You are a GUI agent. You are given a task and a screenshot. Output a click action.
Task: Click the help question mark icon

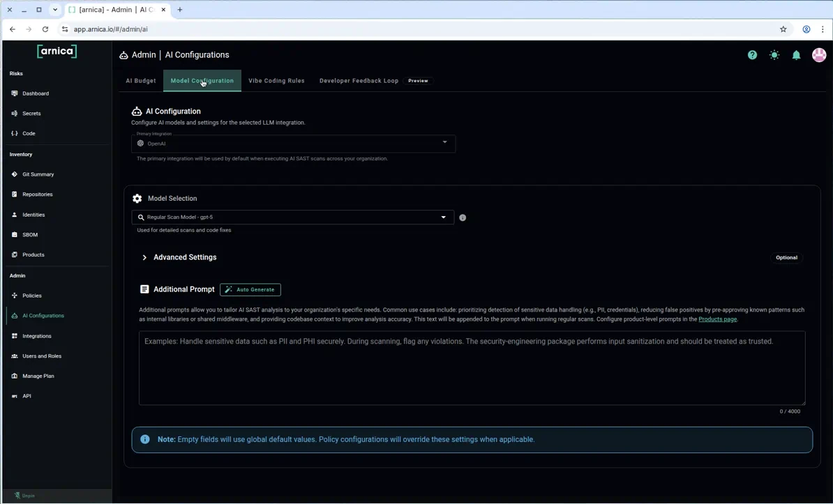click(752, 54)
